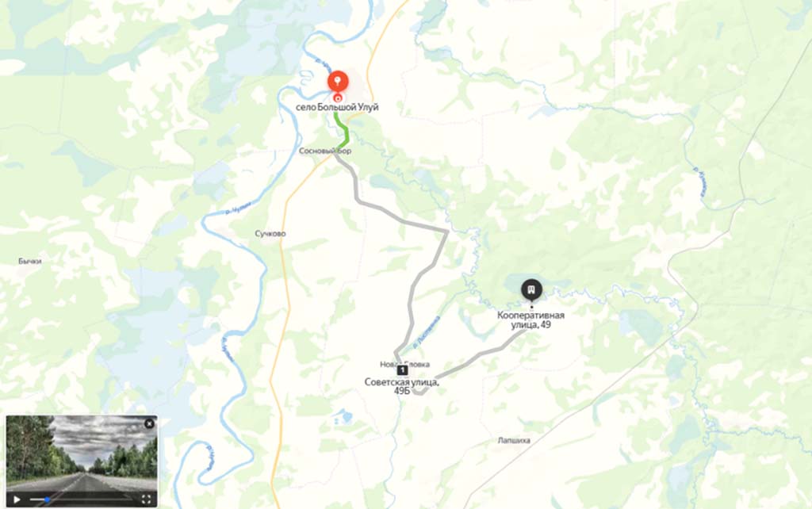Click the Лапшиха village label

[x=514, y=440]
